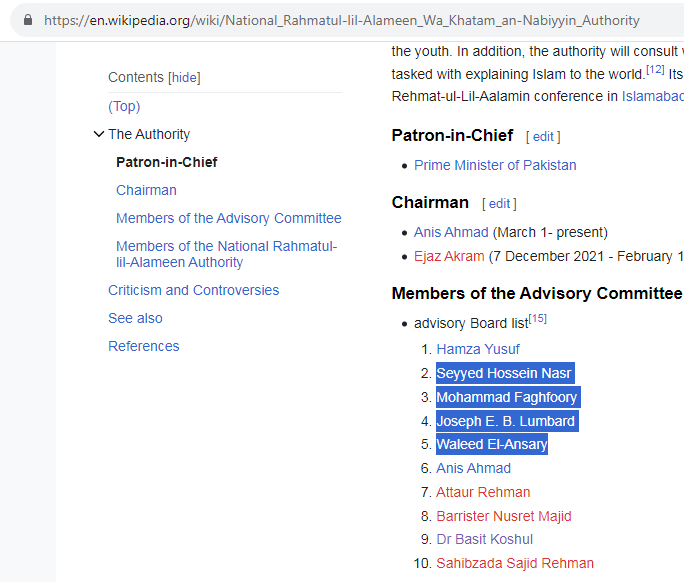Click Members of the Advisory Committee heading
The height and width of the screenshot is (582, 684).
tap(537, 293)
